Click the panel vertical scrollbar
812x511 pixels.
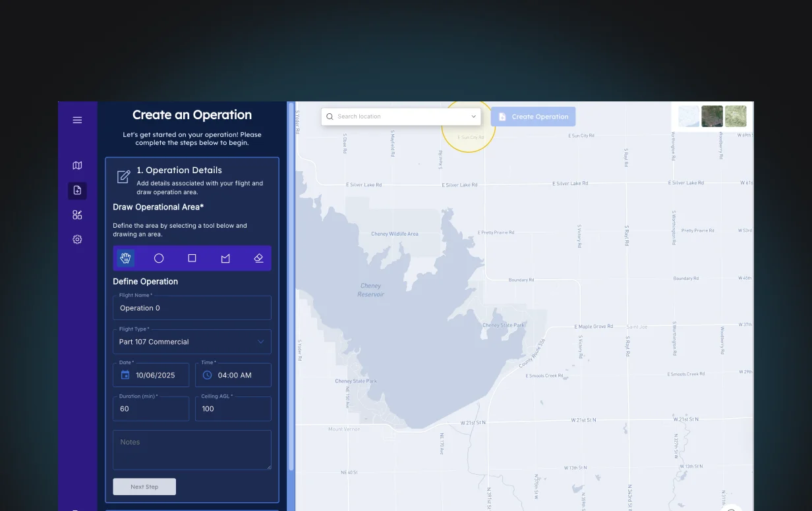coord(291,286)
